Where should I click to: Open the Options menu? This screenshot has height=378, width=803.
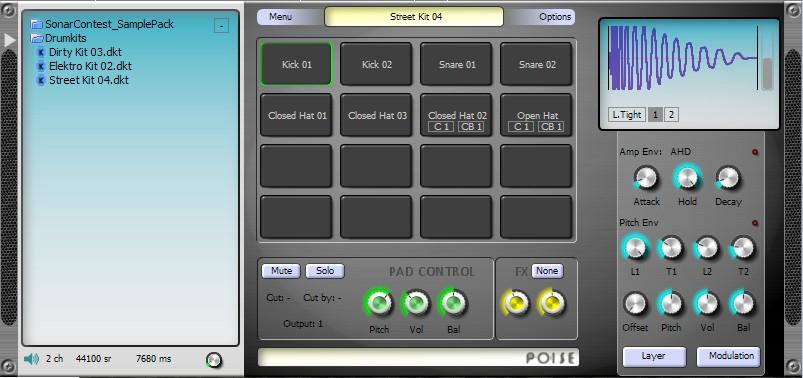(x=555, y=17)
